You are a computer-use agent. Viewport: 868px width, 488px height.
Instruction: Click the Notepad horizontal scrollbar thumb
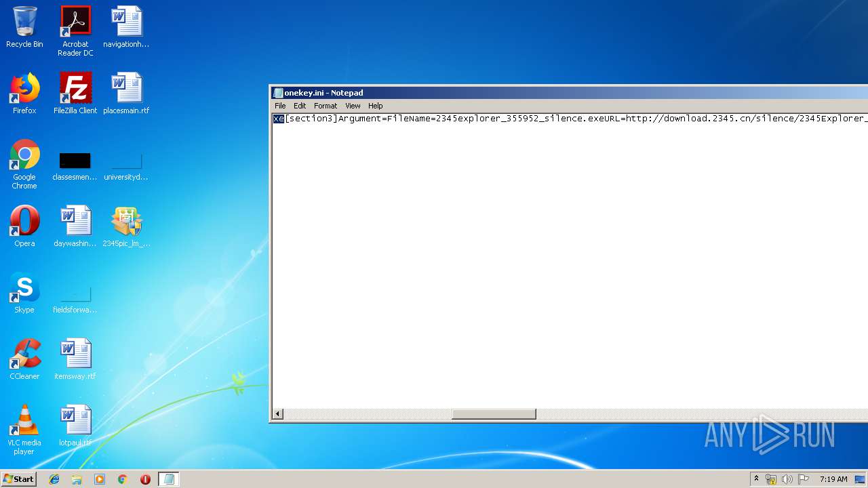[x=494, y=414]
